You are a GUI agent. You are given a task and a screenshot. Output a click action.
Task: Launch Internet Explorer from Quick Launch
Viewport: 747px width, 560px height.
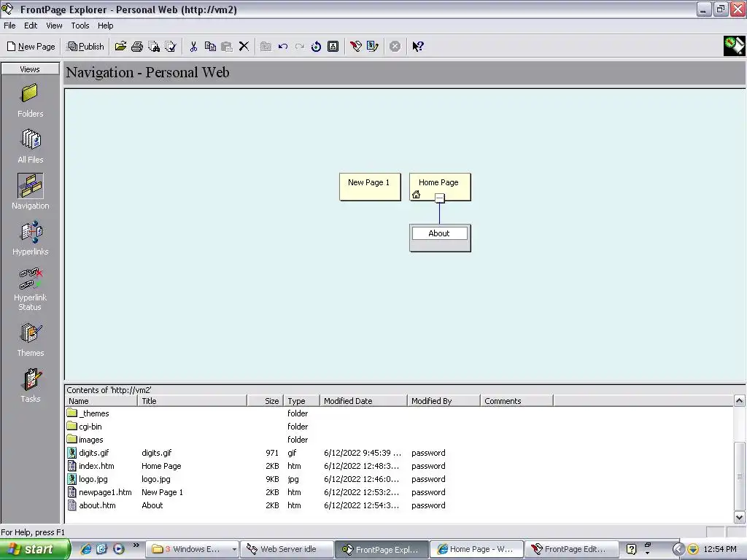pos(86,549)
